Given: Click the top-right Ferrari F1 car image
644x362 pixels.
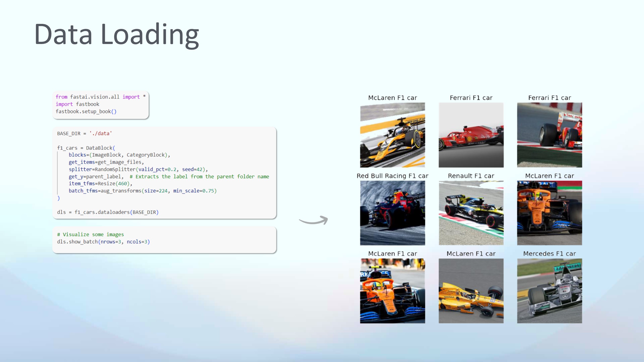Looking at the screenshot, I should coord(549,135).
